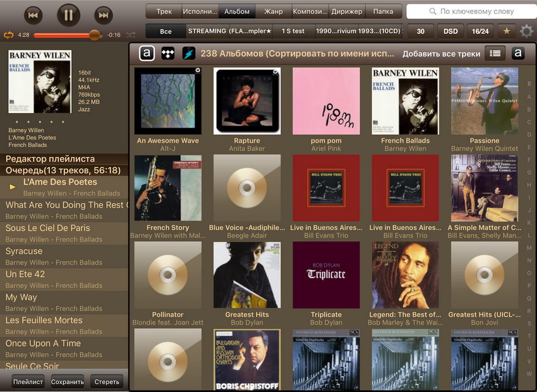Open the French Ballads album in the grid
This screenshot has height=392, width=537.
click(x=405, y=101)
